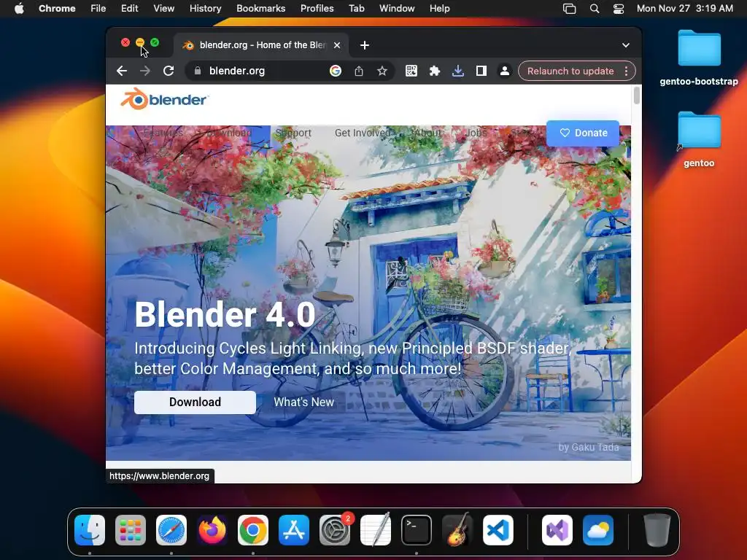Image resolution: width=747 pixels, height=560 pixels.
Task: Open GarageBand from the Dock
Action: (457, 530)
